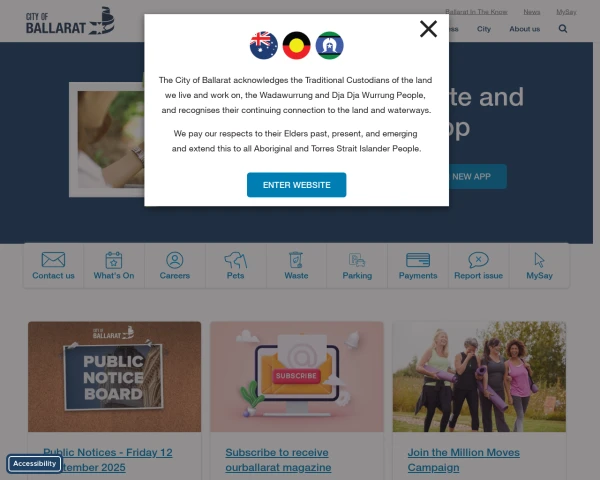Open the Parking icon link

[x=357, y=260]
